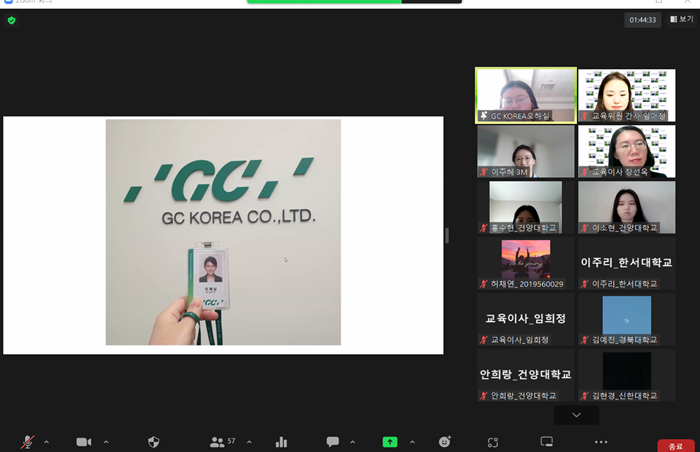Image resolution: width=700 pixels, height=452 pixels.
Task: Select 홍수현_건양대학교 video tile
Action: click(526, 207)
